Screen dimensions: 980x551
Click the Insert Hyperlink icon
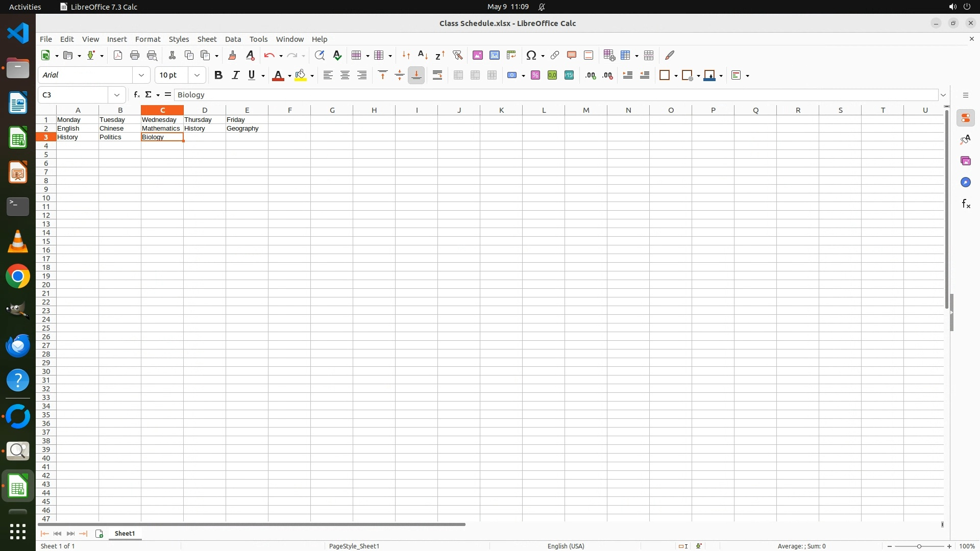coord(555,55)
